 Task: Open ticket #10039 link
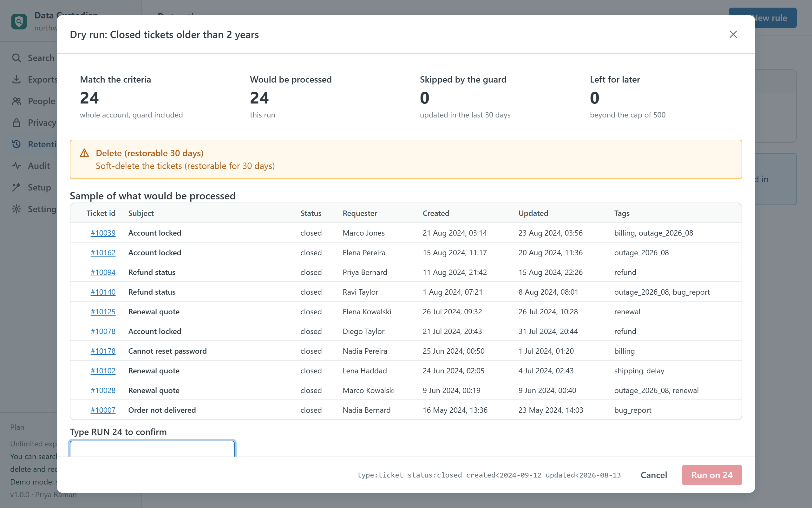103,233
